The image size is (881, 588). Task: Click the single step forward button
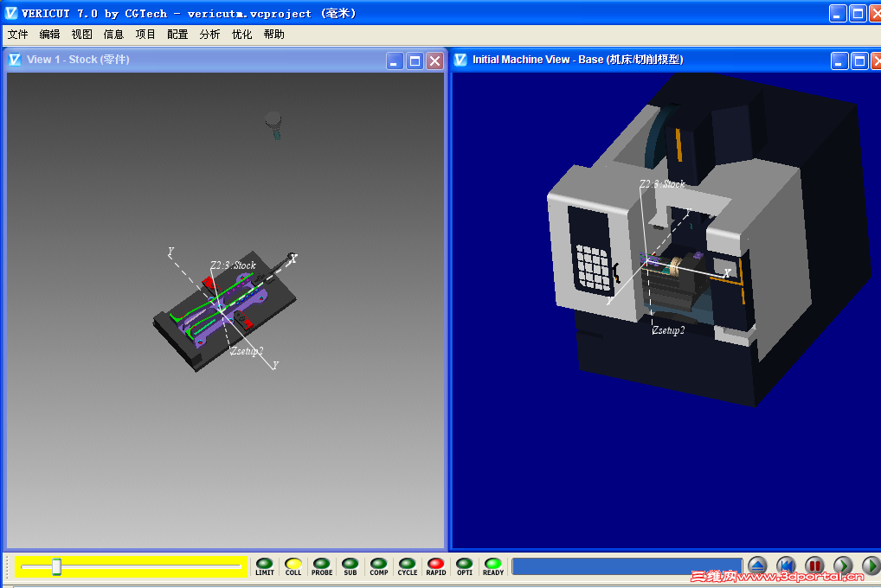point(844,566)
